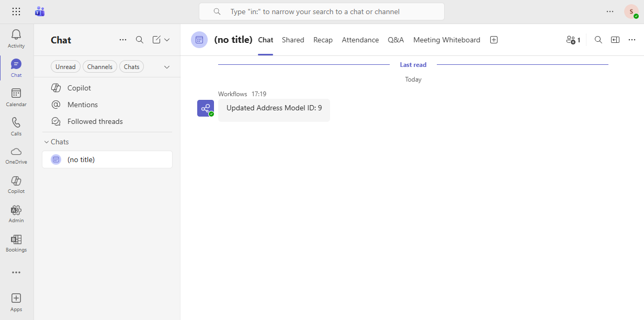The height and width of the screenshot is (320, 644).
Task: Open Followed threads
Action: (x=95, y=121)
